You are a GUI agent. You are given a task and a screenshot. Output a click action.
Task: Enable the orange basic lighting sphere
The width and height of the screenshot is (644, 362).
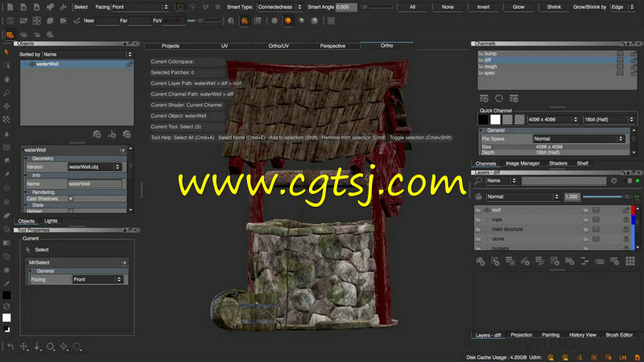click(x=288, y=21)
